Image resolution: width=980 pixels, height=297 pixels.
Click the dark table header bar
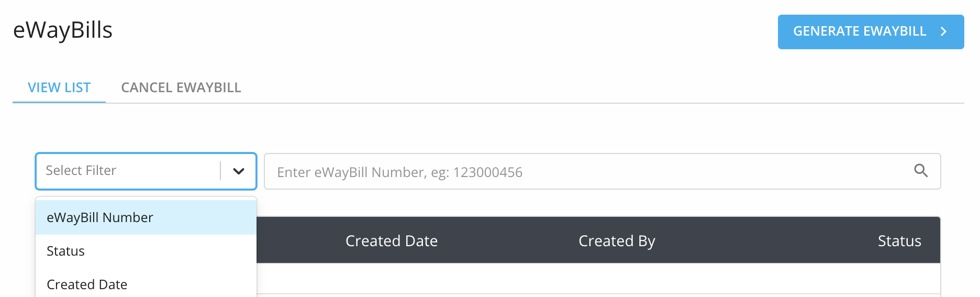[x=598, y=240]
